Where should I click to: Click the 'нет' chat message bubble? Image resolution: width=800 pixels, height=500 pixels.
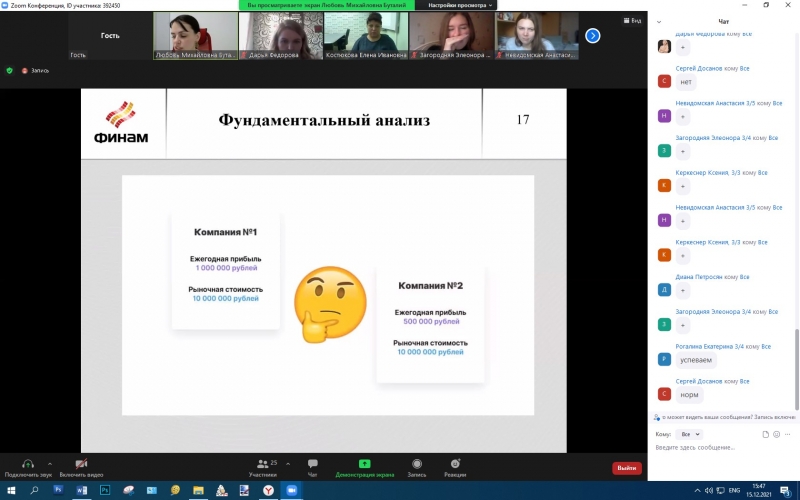tap(686, 82)
